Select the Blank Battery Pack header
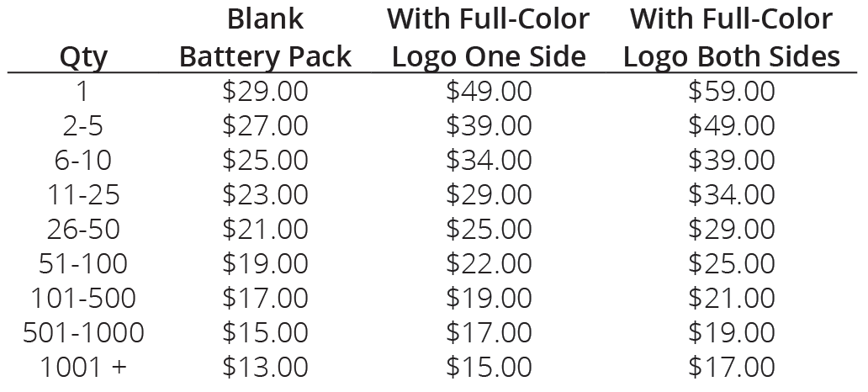The height and width of the screenshot is (392, 868). click(265, 38)
